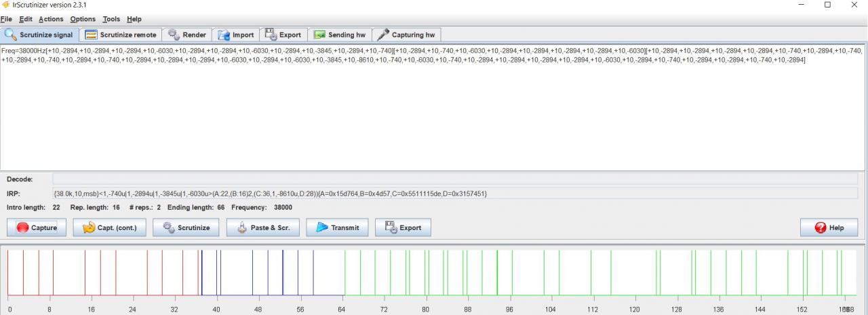Open the Help button at right
868x315 pixels.
[x=829, y=227]
